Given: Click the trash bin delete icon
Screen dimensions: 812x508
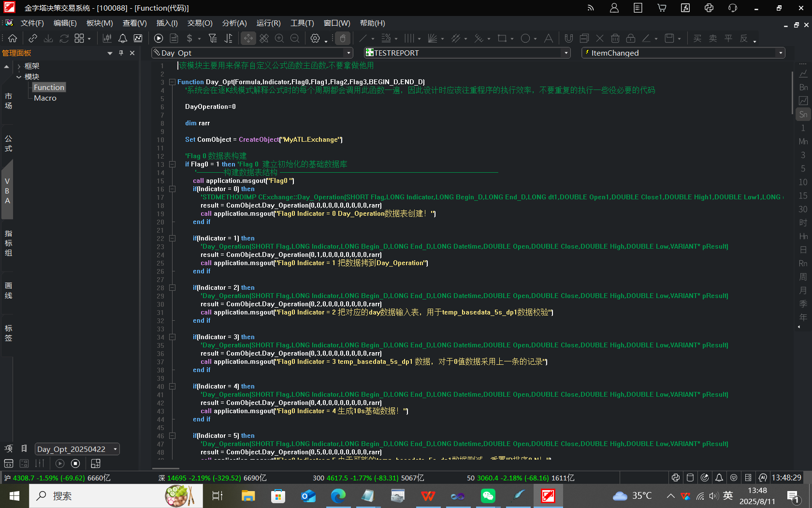Looking at the screenshot, I should point(615,38).
